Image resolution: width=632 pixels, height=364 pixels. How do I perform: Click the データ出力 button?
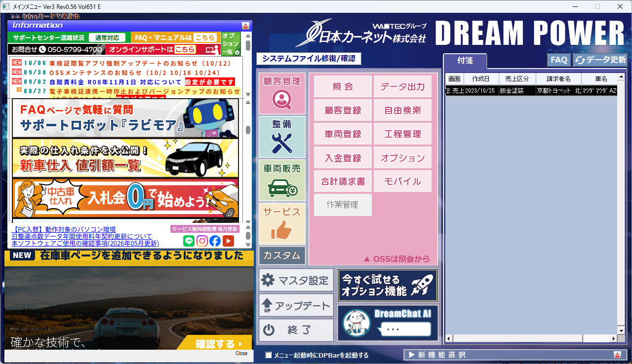click(402, 86)
